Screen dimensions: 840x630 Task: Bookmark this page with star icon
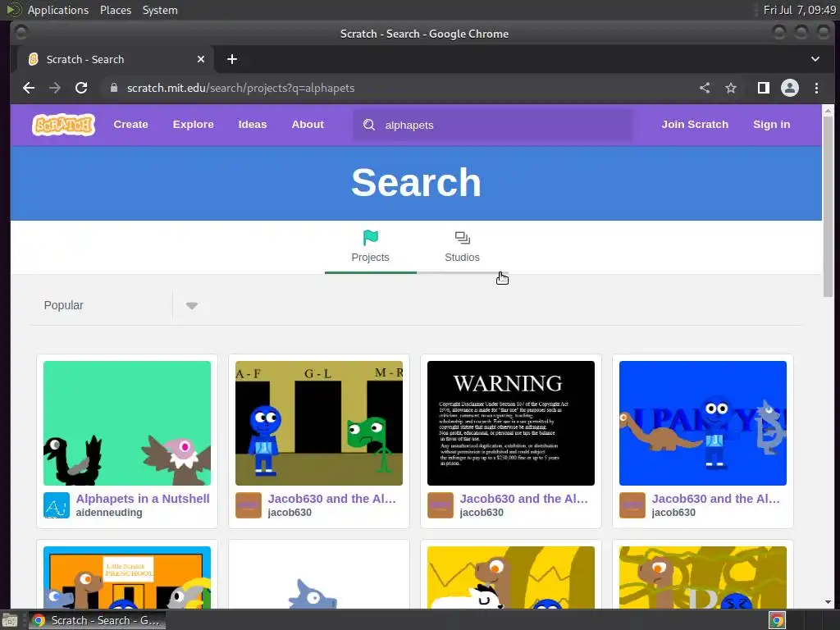coord(731,88)
